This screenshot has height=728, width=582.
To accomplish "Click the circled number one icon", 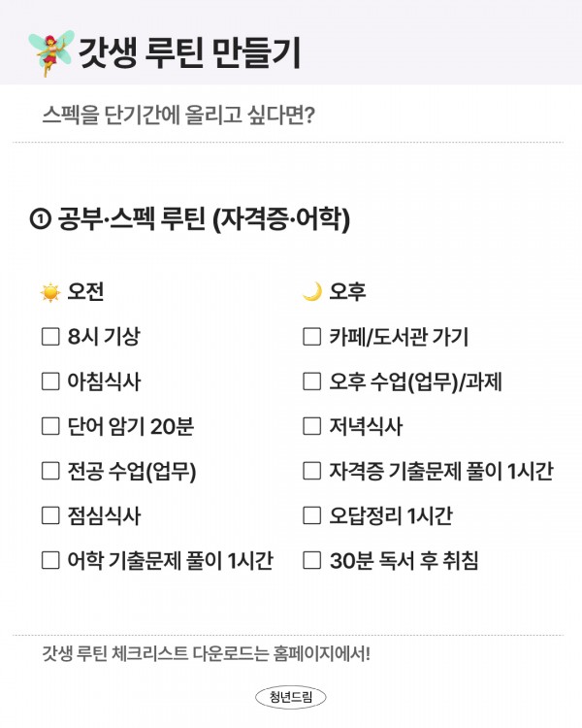I will pyautogui.click(x=41, y=220).
